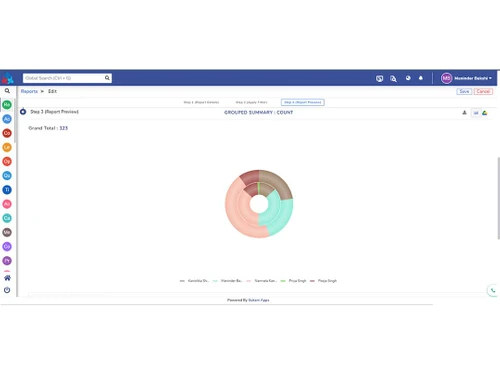This screenshot has width=500, height=375.
Task: Go to Step 1 Report Details tab
Action: coord(201,102)
